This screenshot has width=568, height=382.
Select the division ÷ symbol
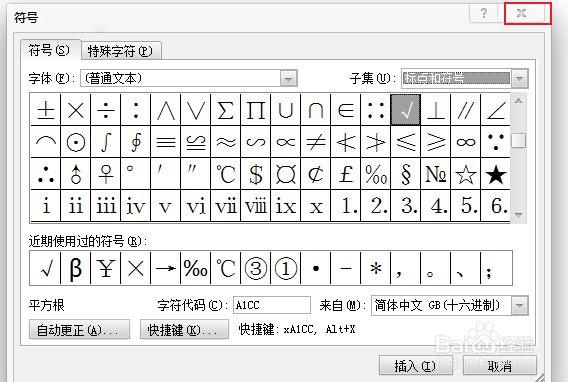(106, 110)
